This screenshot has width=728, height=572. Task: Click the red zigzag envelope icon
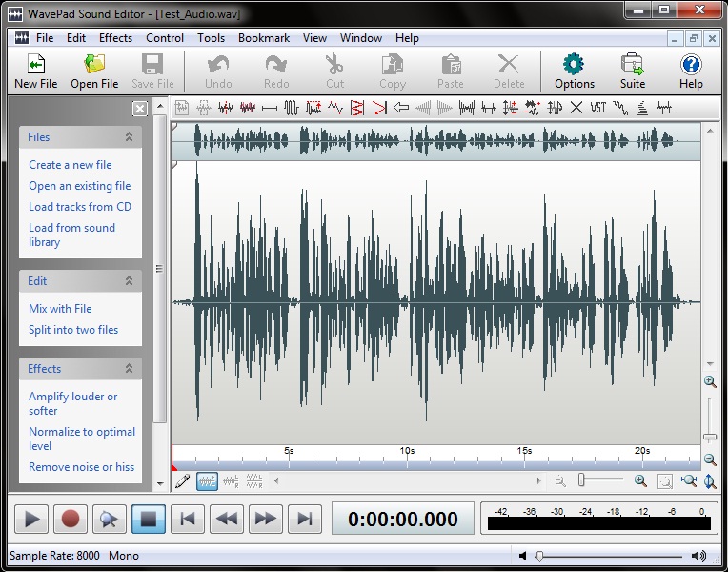click(x=334, y=108)
